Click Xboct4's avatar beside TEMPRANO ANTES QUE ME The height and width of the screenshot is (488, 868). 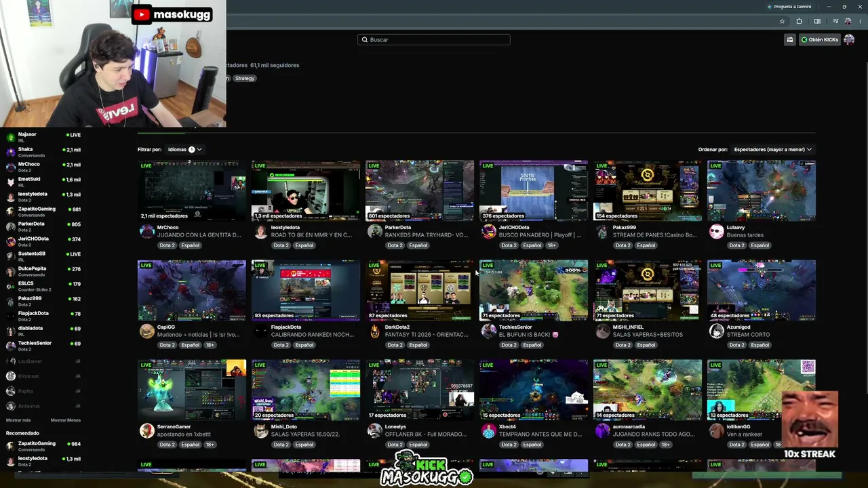(489, 431)
